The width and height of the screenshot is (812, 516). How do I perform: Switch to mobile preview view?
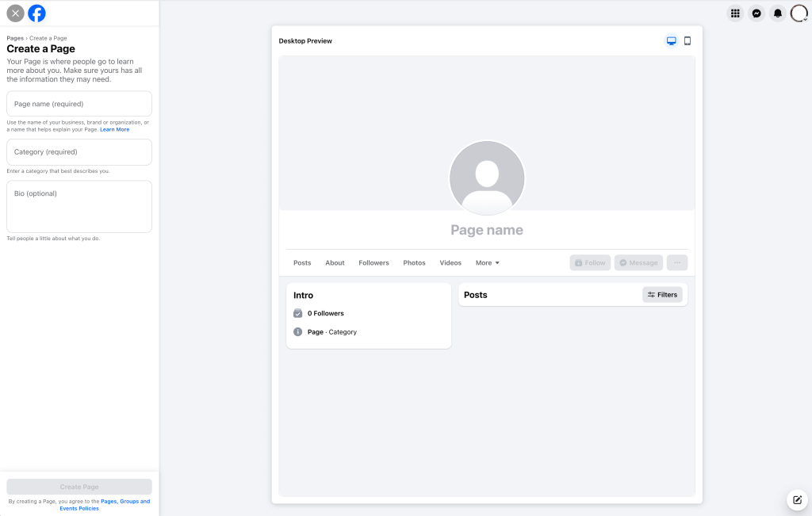[688, 41]
